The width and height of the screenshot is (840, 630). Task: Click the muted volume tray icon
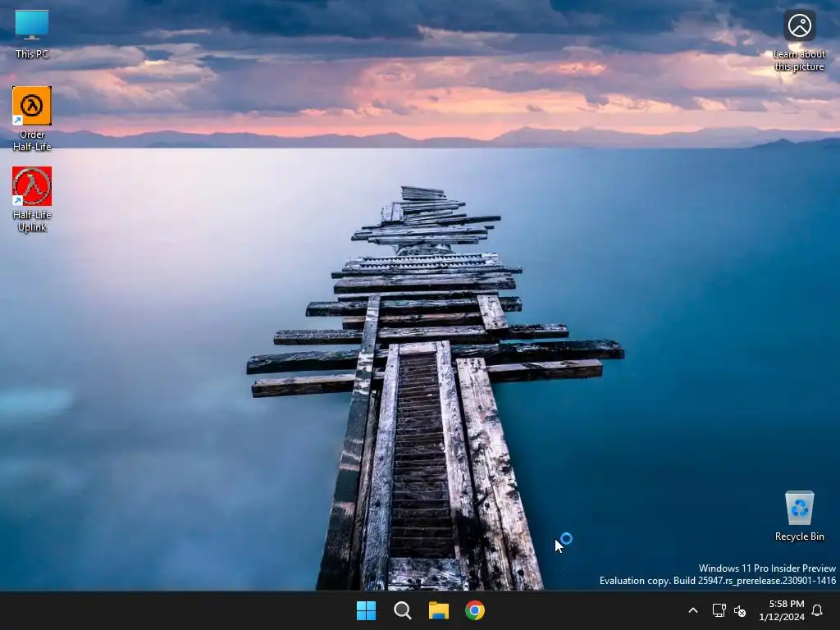click(740, 610)
